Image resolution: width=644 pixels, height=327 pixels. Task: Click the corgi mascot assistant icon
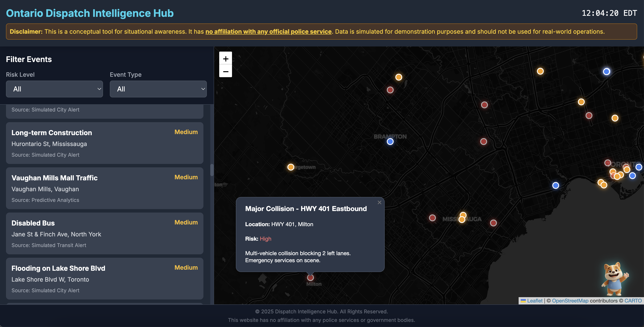tap(614, 278)
